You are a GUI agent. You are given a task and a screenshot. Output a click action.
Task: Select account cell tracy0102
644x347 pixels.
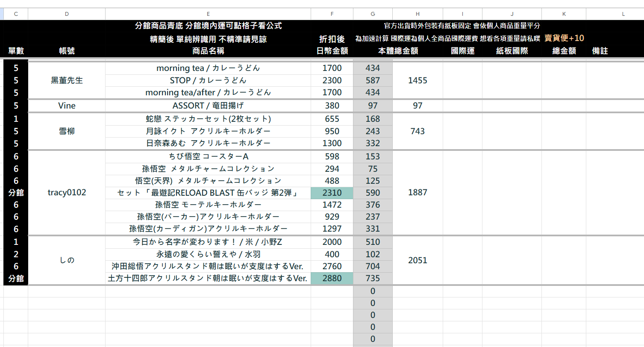point(67,193)
